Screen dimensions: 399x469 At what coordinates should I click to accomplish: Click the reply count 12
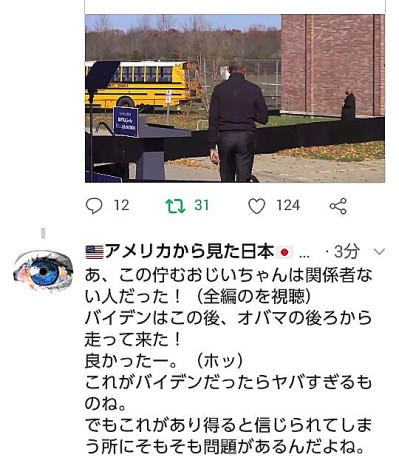(121, 205)
